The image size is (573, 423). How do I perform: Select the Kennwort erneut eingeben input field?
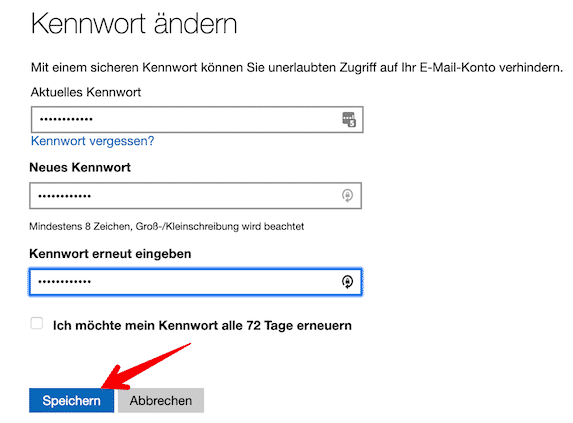(x=196, y=282)
